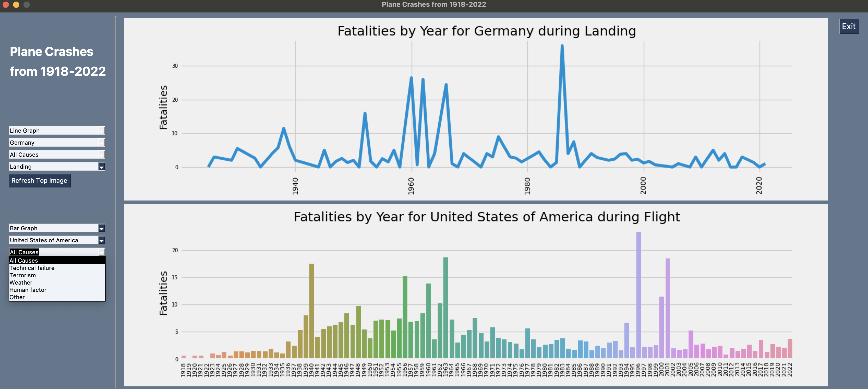The image size is (868, 389).
Task: Click the Landing dropdown arrow icon
Action: (x=101, y=166)
